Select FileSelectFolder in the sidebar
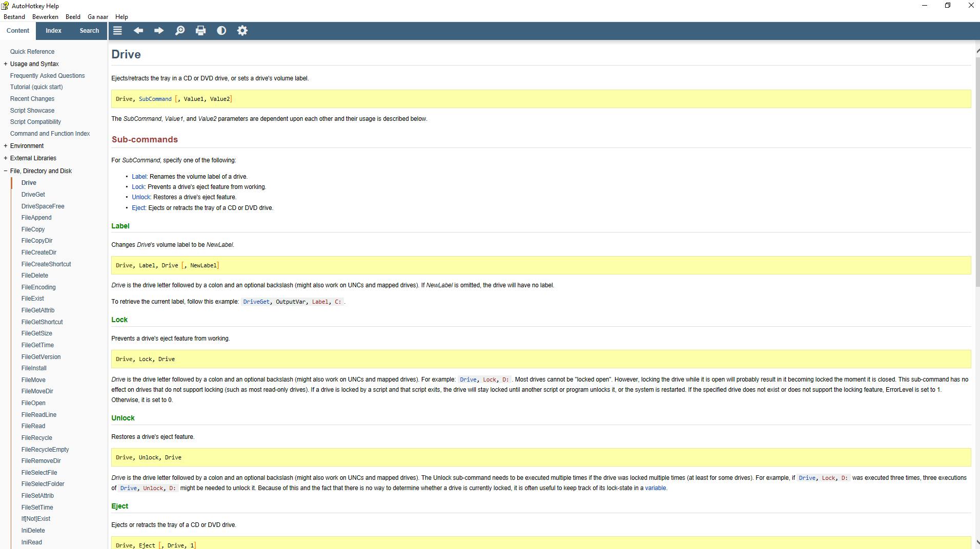 [x=43, y=484]
